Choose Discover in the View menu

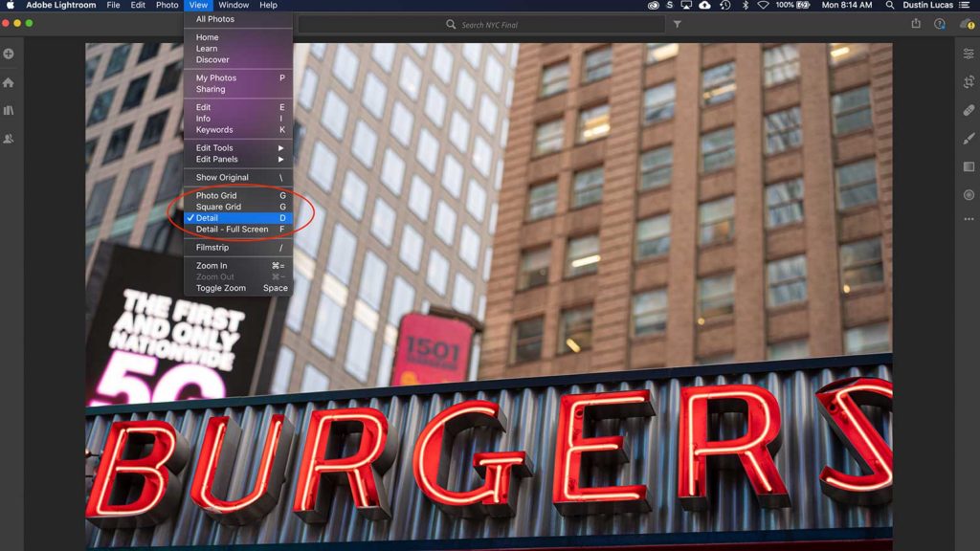click(237, 60)
